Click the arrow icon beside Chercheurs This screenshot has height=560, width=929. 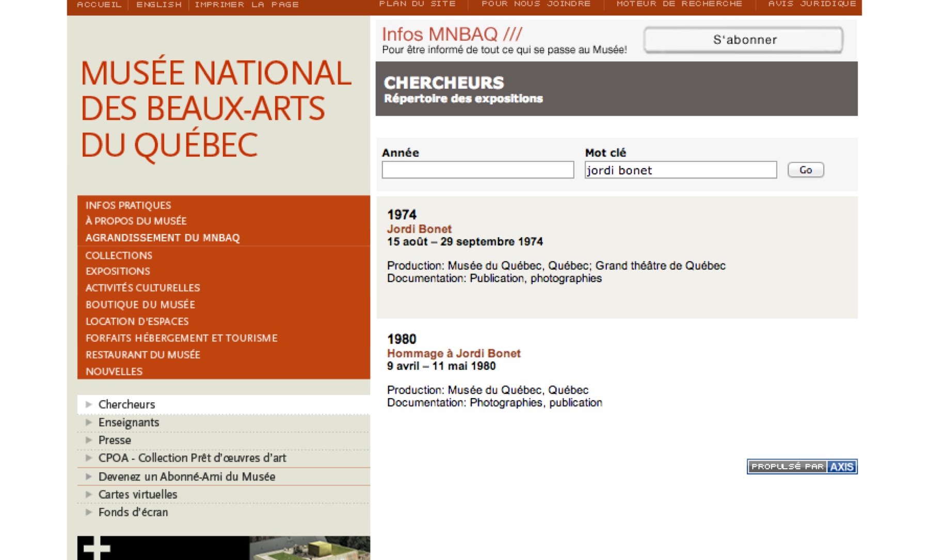89,404
